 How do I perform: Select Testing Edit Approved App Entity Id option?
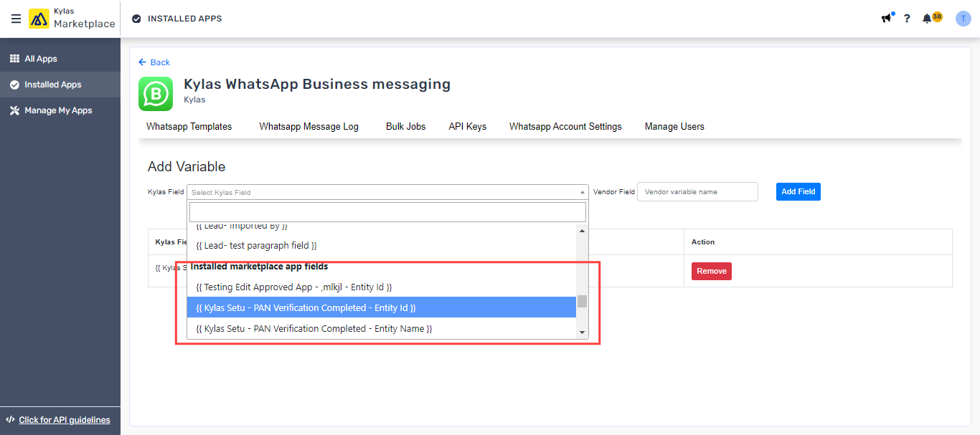(382, 287)
